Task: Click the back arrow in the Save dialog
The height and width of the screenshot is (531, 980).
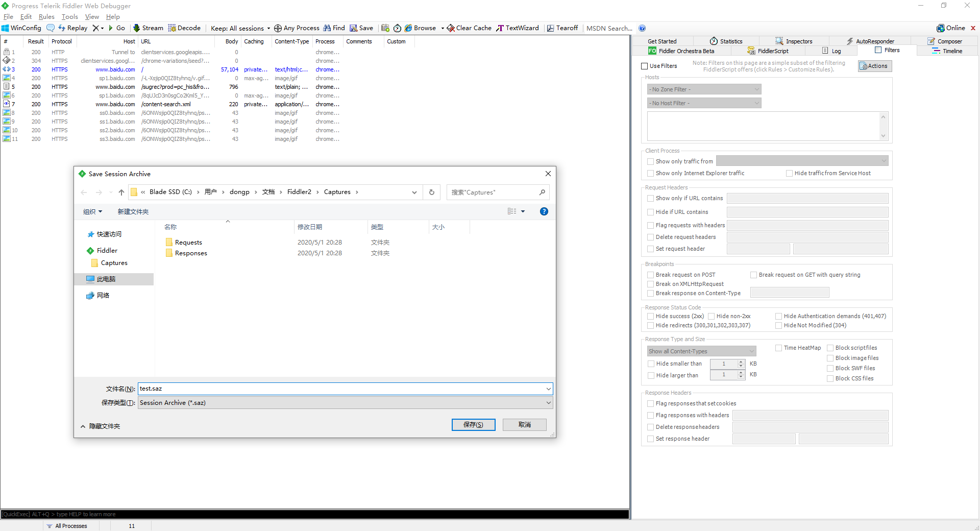Action: point(84,192)
